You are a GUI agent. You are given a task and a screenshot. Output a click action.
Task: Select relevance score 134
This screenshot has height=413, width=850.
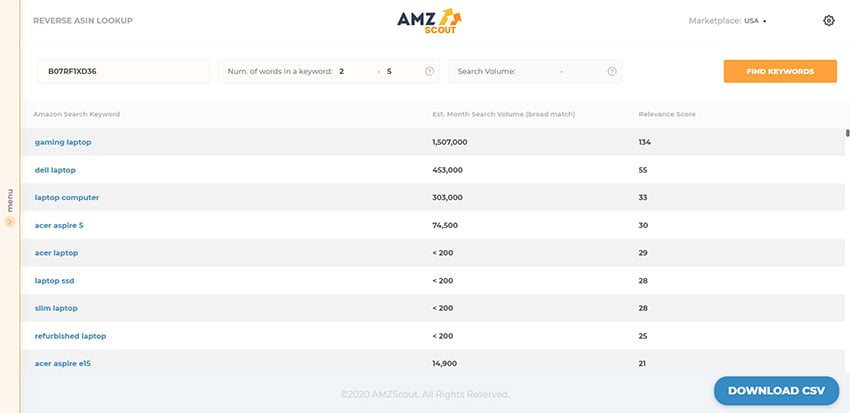click(x=645, y=142)
